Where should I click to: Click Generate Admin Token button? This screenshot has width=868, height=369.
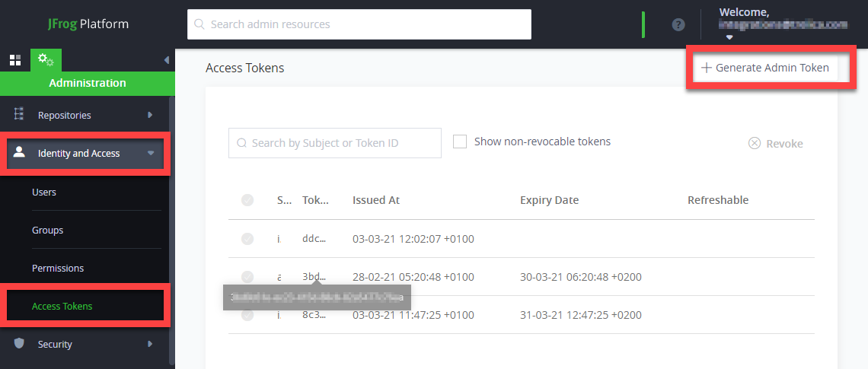764,68
